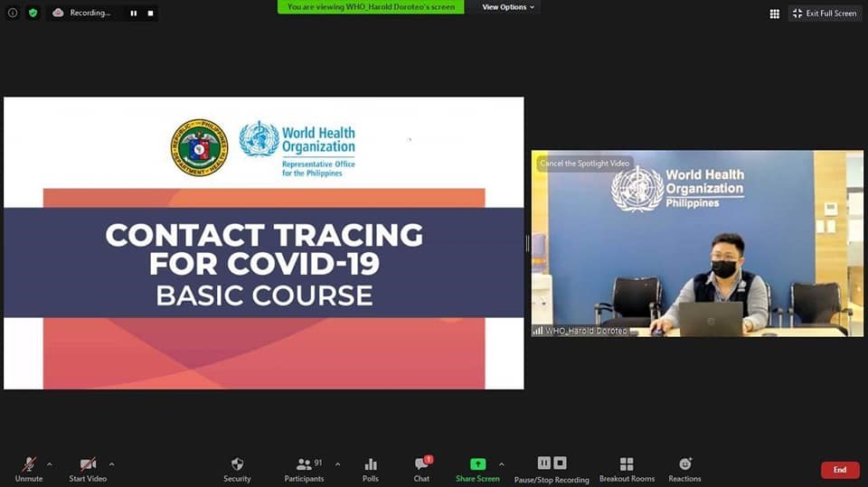Open the meeting information icon
Image resolution: width=868 pixels, height=487 pixels.
pos(12,13)
